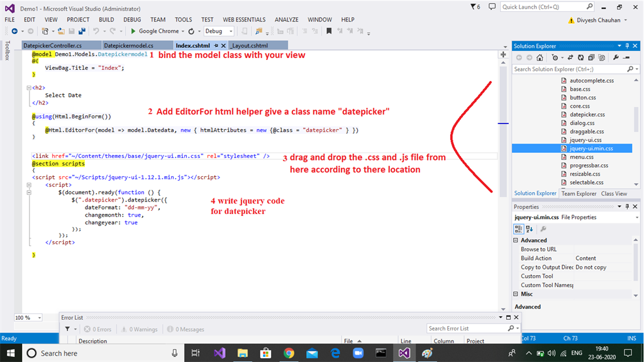
Task: Click the Refresh browser icon beside Google Chrome
Action: click(191, 31)
